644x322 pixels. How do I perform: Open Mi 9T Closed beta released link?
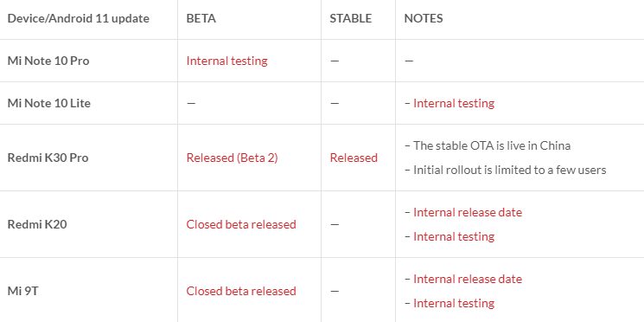pos(241,291)
